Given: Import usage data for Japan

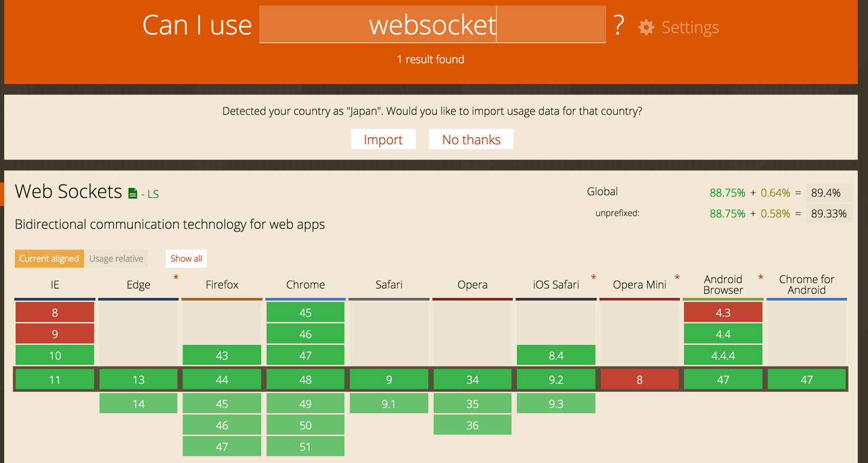Looking at the screenshot, I should click(x=383, y=140).
